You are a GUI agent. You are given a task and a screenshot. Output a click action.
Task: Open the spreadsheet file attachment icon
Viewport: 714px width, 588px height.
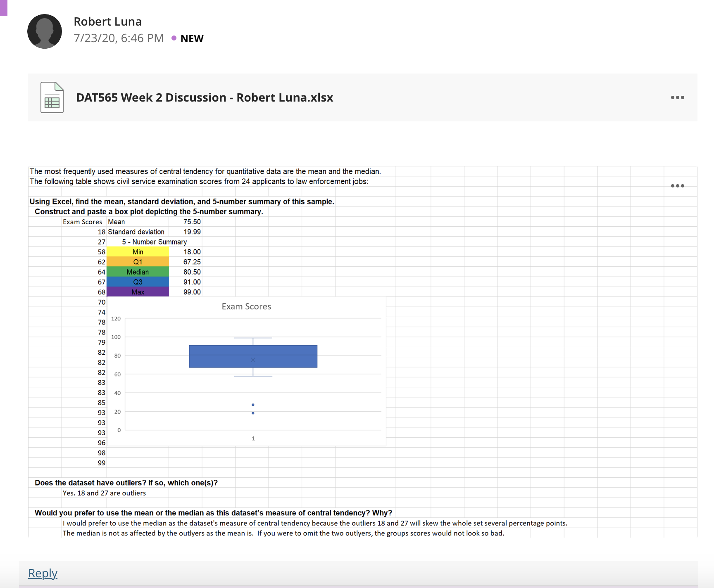(x=52, y=97)
